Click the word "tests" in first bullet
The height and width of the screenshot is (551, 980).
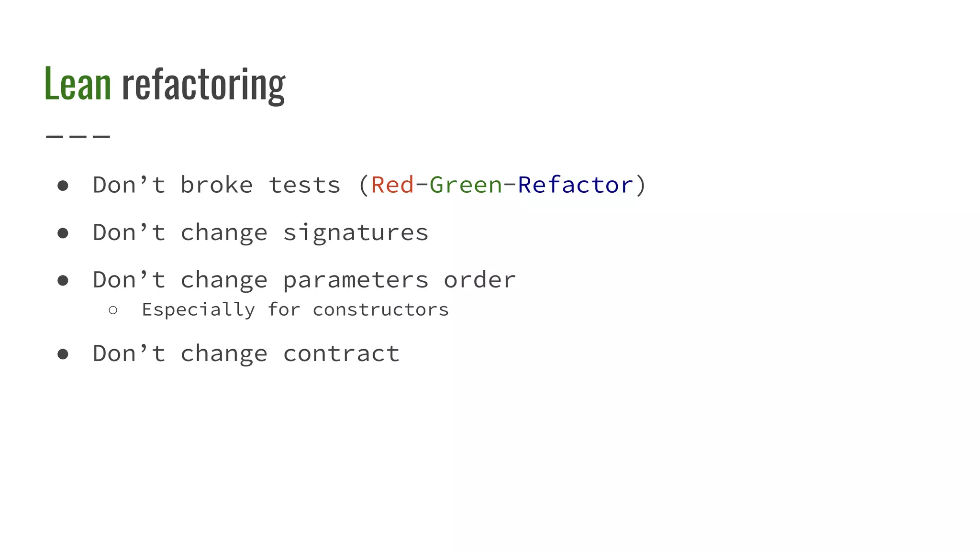(304, 185)
